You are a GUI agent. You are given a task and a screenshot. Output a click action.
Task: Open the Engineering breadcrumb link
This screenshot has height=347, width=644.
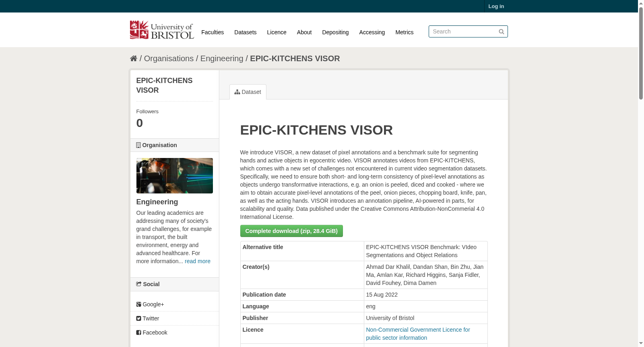pos(222,58)
